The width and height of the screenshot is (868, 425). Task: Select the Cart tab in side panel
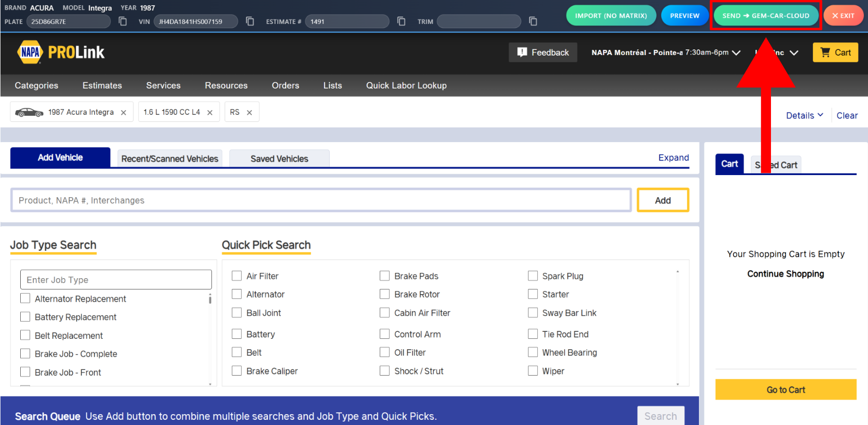(x=730, y=164)
